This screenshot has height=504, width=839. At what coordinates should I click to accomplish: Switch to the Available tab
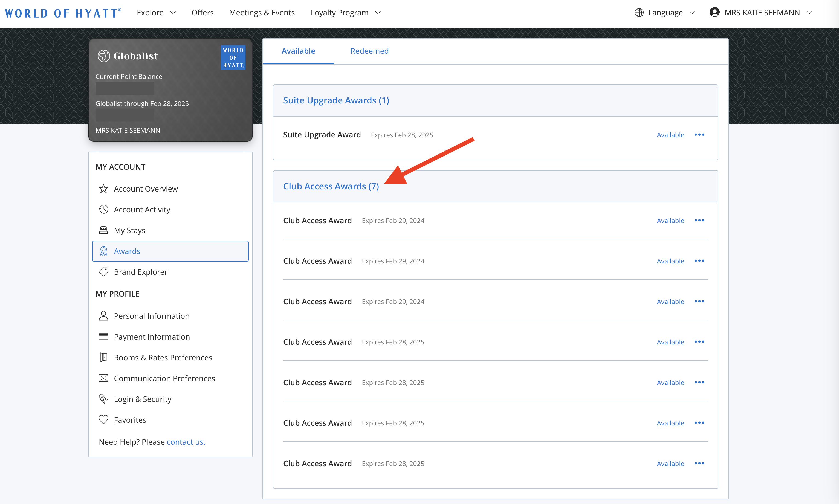298,51
